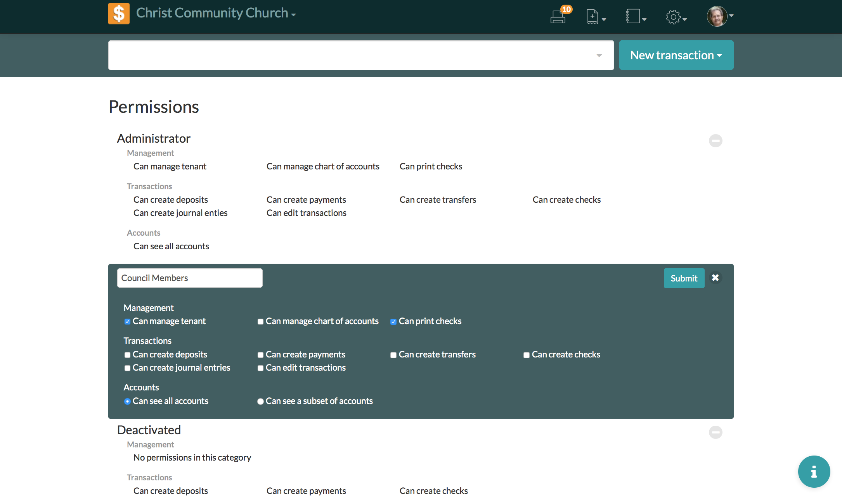Click the user profile avatar
The height and width of the screenshot is (504, 842).
(717, 16)
